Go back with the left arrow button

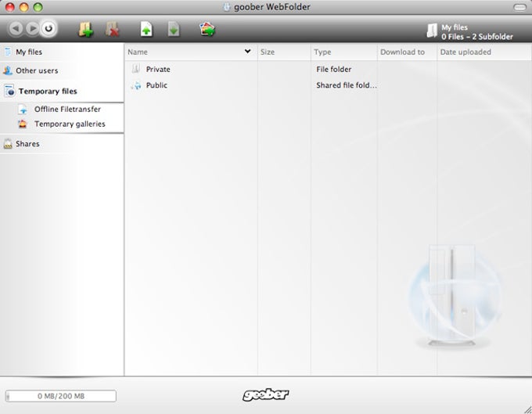coord(16,28)
